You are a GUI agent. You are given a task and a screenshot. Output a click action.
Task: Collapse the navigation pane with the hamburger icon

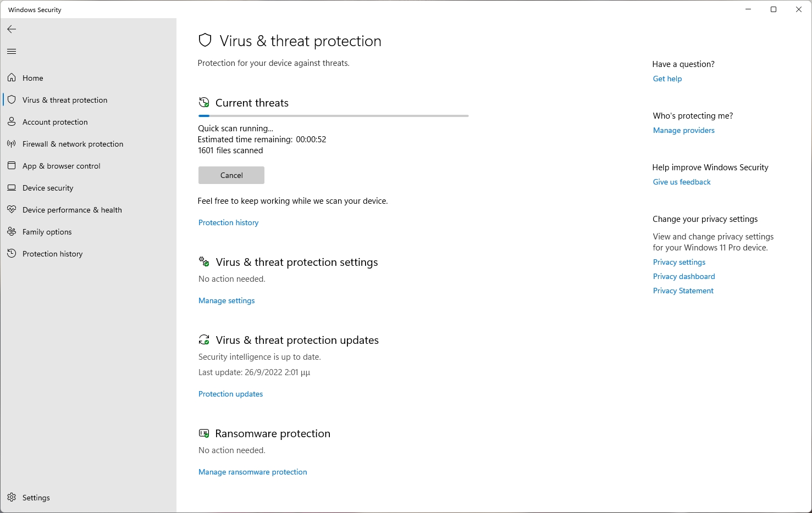tap(12, 51)
